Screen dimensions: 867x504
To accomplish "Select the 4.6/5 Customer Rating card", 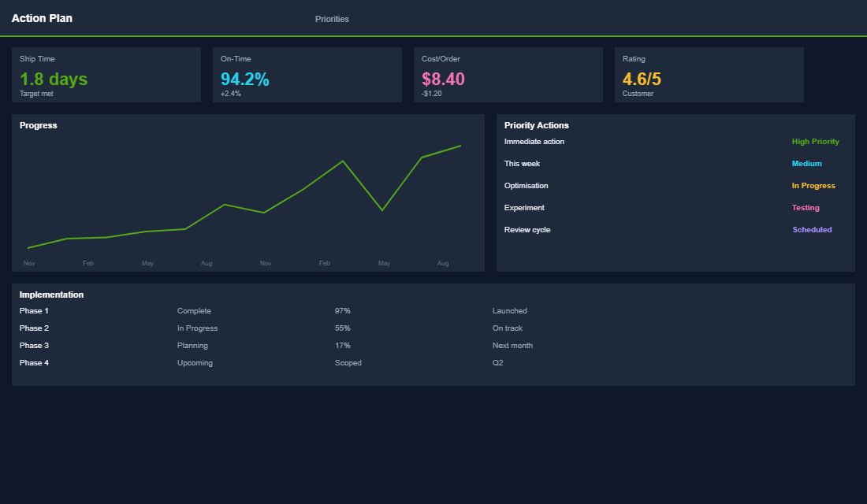I will click(x=709, y=75).
